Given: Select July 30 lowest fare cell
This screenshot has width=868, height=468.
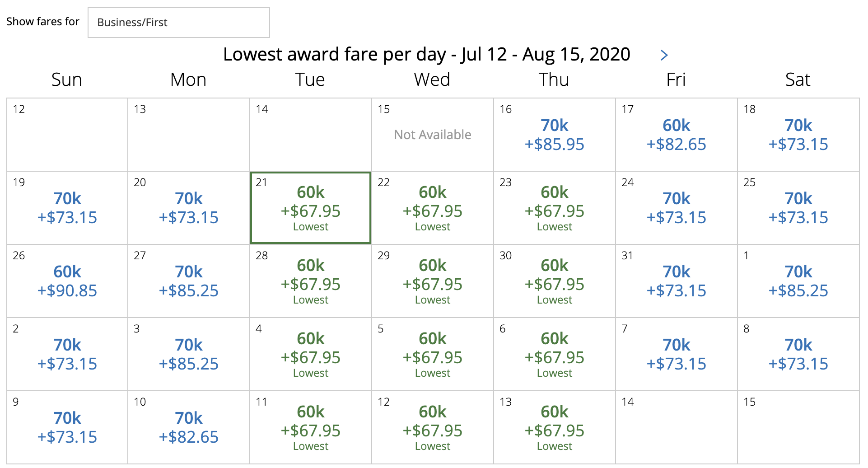Looking at the screenshot, I should (555, 281).
